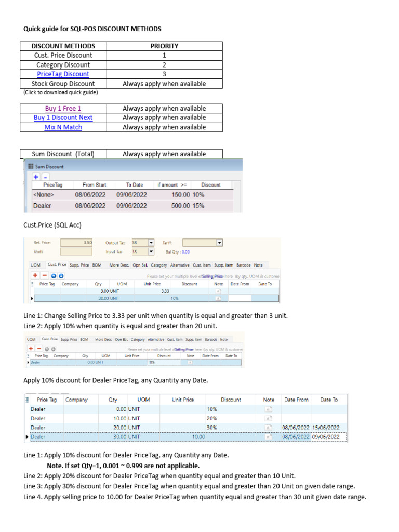Click the "if amount >=" column header

172,185
